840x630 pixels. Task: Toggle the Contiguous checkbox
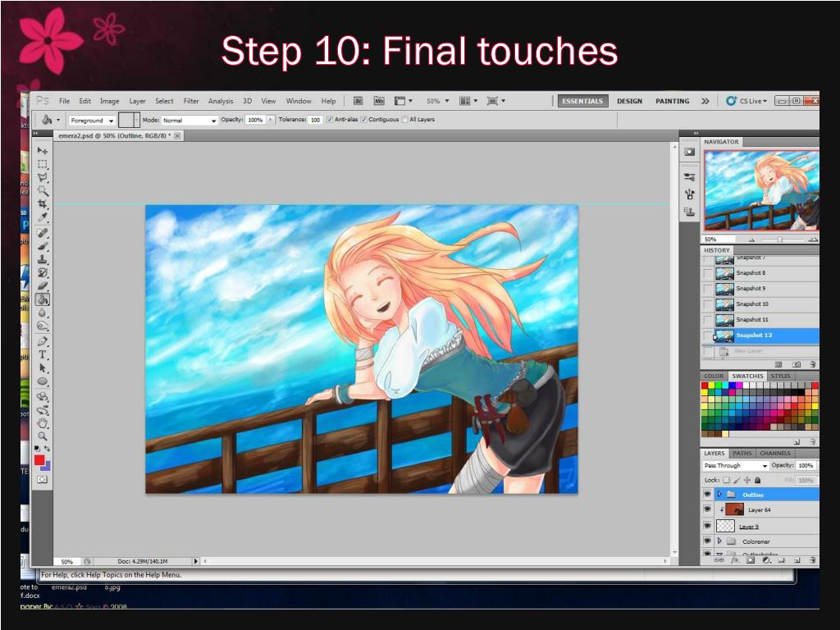[x=363, y=120]
